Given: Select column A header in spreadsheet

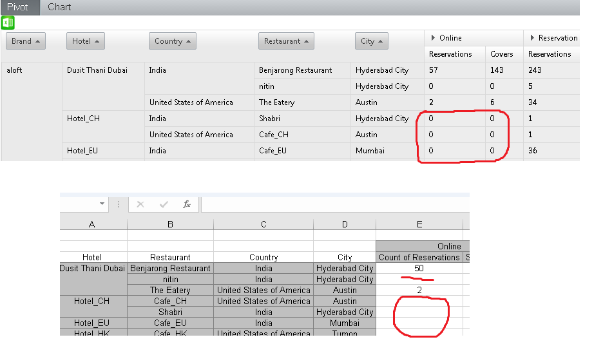Looking at the screenshot, I should coord(92,224).
